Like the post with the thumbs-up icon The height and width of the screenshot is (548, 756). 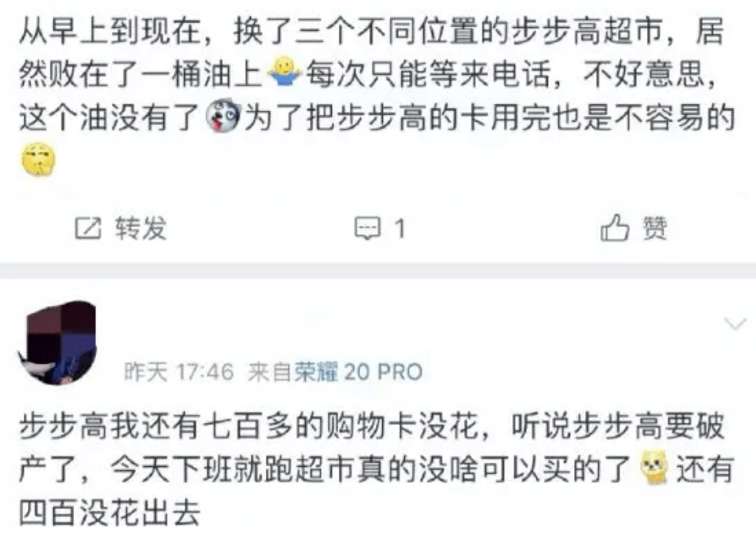click(615, 227)
